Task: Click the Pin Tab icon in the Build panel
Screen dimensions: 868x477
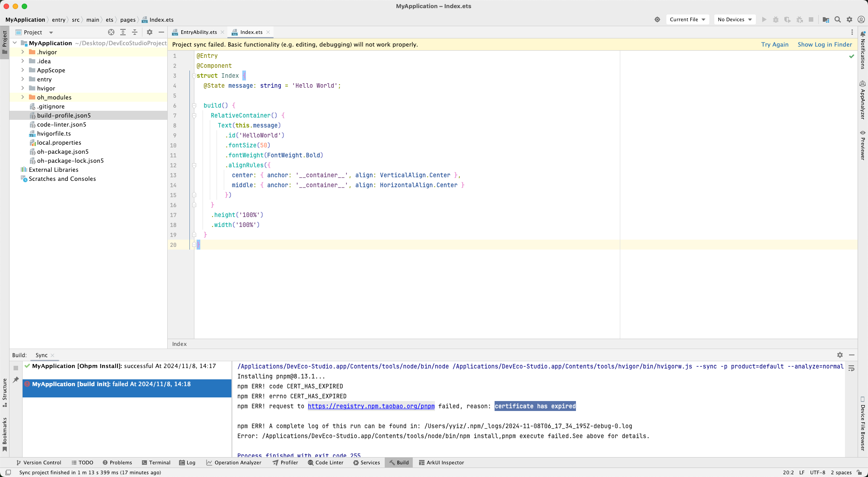Action: [x=16, y=380]
